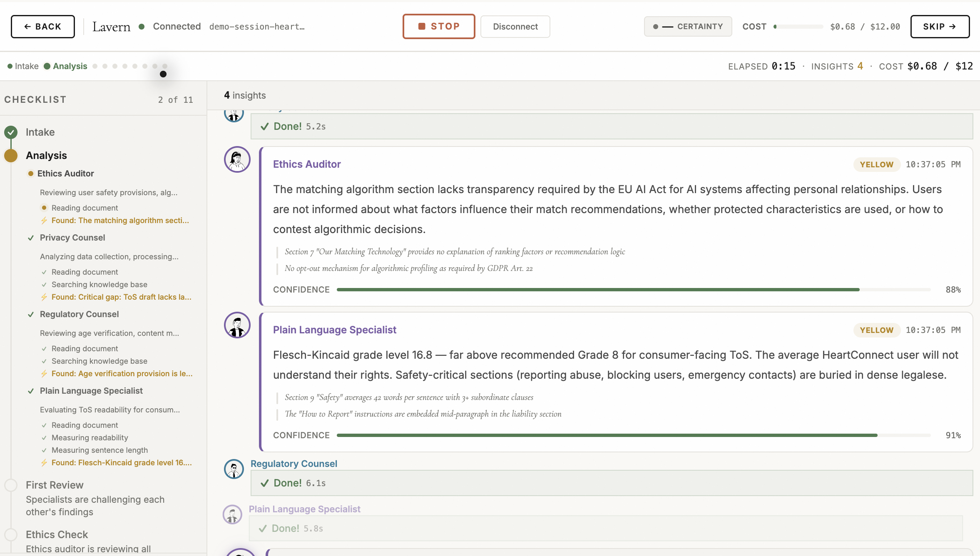Screen dimensions: 980x556
Task: Click Plain Language Specialist card title
Action: [335, 330]
